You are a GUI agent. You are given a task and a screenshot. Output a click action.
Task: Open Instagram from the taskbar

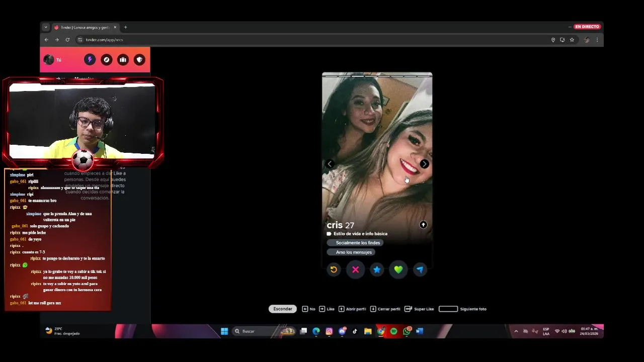pyautogui.click(x=329, y=331)
